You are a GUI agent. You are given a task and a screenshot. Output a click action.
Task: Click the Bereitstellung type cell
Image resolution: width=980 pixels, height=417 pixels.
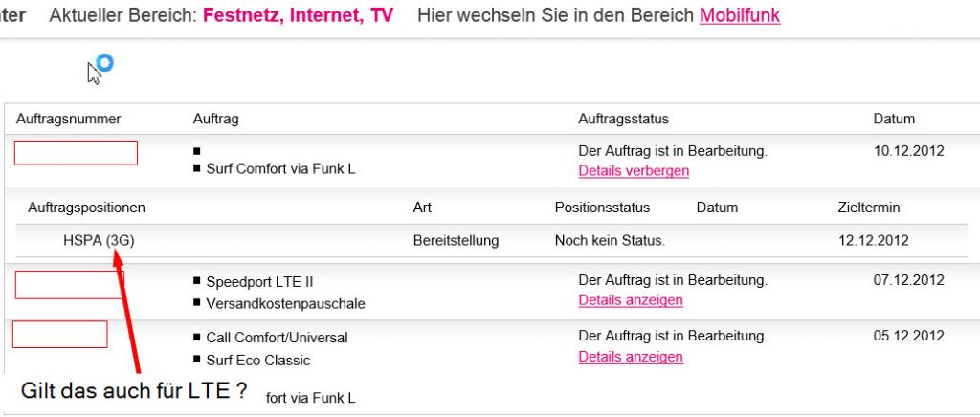(x=456, y=240)
